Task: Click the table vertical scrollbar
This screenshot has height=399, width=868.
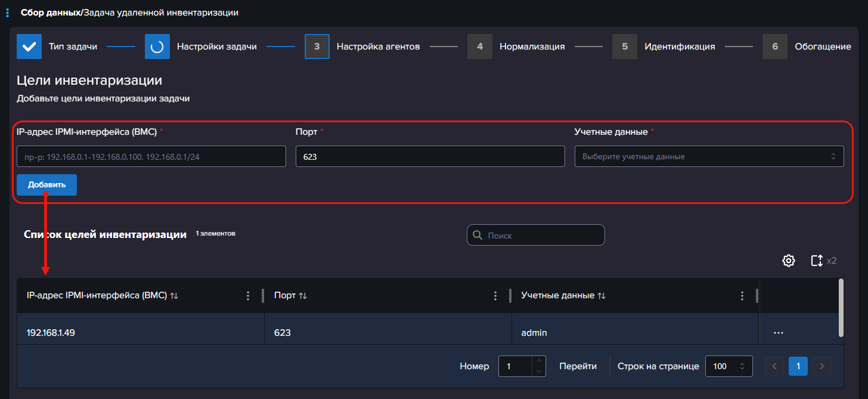Action: (841, 307)
